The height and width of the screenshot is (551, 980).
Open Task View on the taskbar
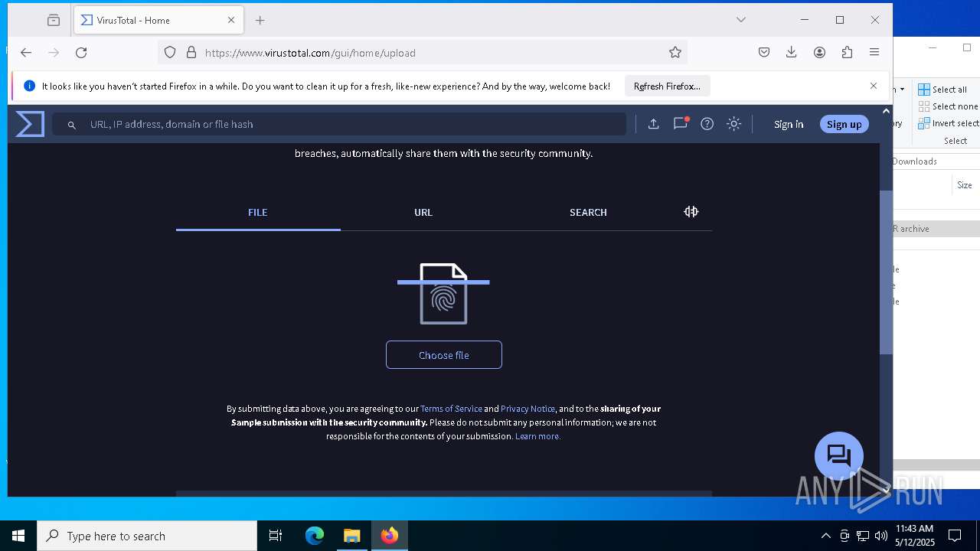pyautogui.click(x=276, y=536)
